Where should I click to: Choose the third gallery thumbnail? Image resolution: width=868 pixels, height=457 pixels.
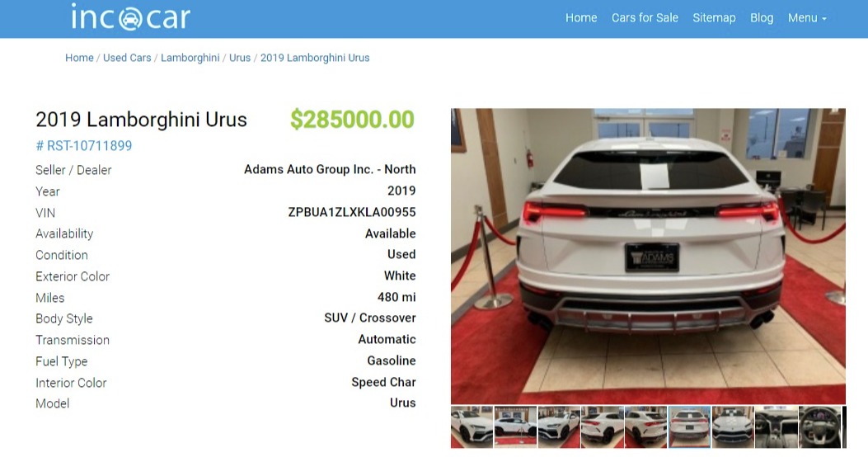coord(559,426)
